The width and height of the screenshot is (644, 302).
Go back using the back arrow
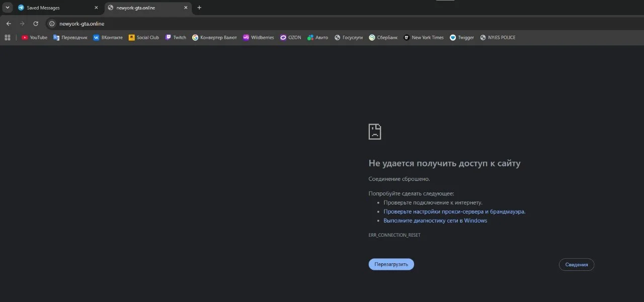point(9,24)
